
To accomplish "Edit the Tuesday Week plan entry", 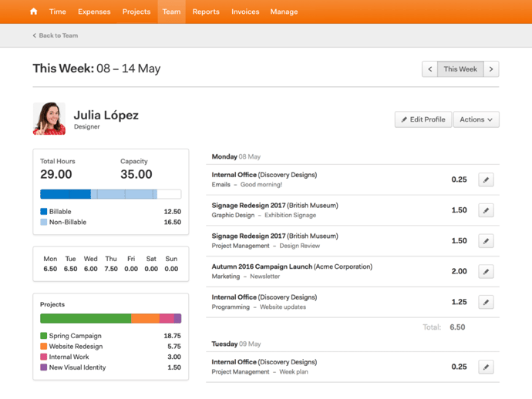I will pyautogui.click(x=486, y=367).
